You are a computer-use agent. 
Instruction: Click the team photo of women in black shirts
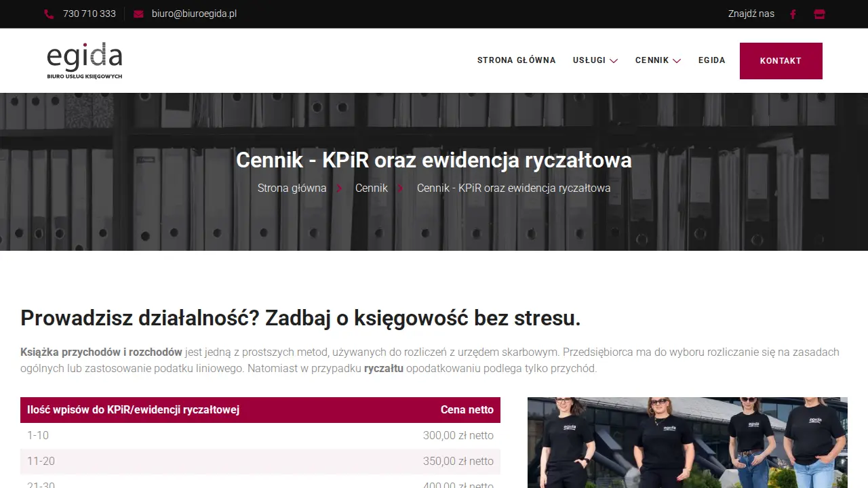click(688, 443)
